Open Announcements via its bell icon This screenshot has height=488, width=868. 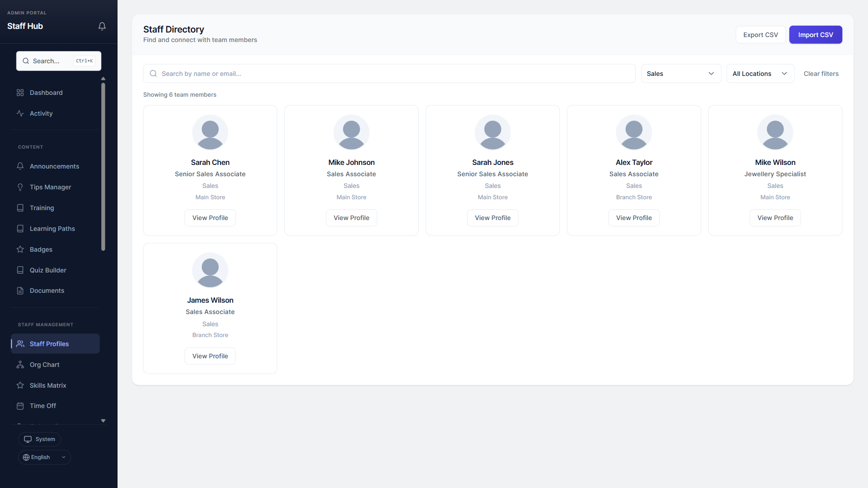pyautogui.click(x=20, y=166)
